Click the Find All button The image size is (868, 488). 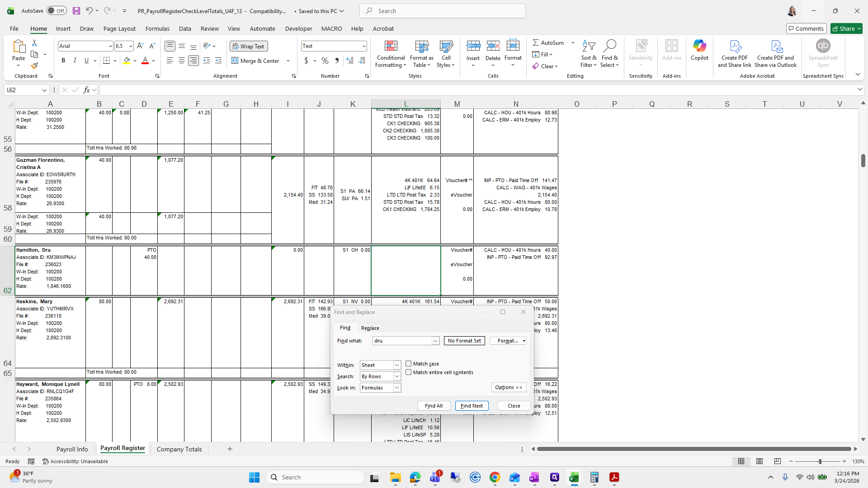click(434, 406)
